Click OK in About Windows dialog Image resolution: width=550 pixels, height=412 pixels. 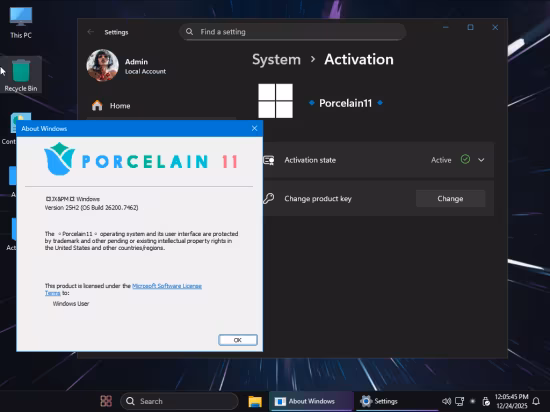pyautogui.click(x=238, y=340)
